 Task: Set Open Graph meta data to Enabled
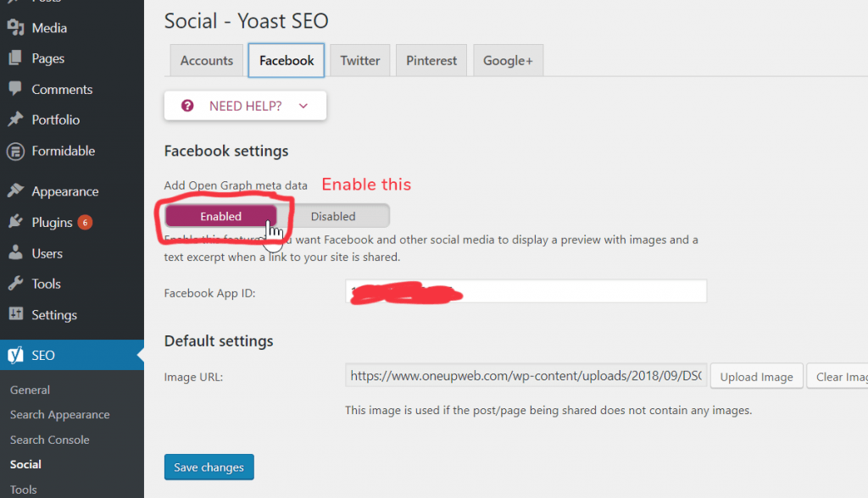coord(221,216)
